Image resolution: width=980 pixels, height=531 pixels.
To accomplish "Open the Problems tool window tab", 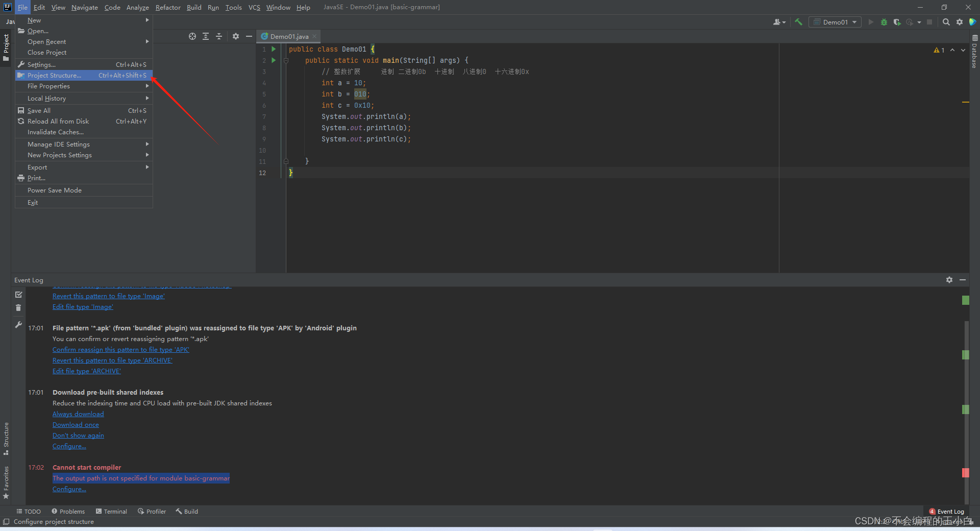I will pyautogui.click(x=68, y=512).
